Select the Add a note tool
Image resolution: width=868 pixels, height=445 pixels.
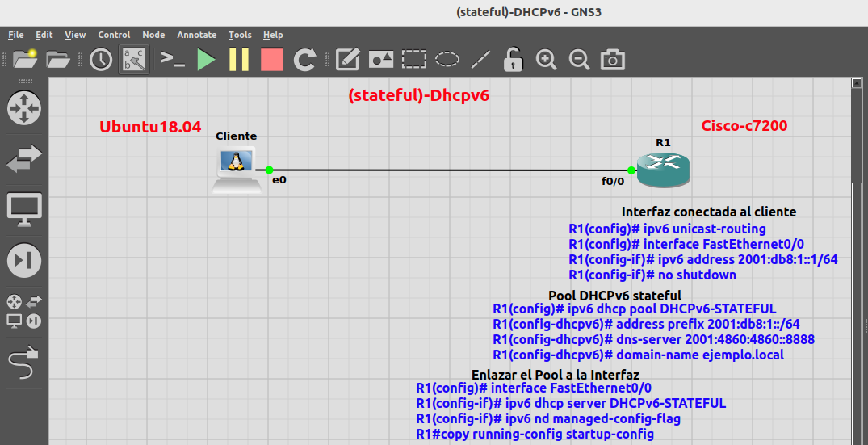click(x=347, y=59)
